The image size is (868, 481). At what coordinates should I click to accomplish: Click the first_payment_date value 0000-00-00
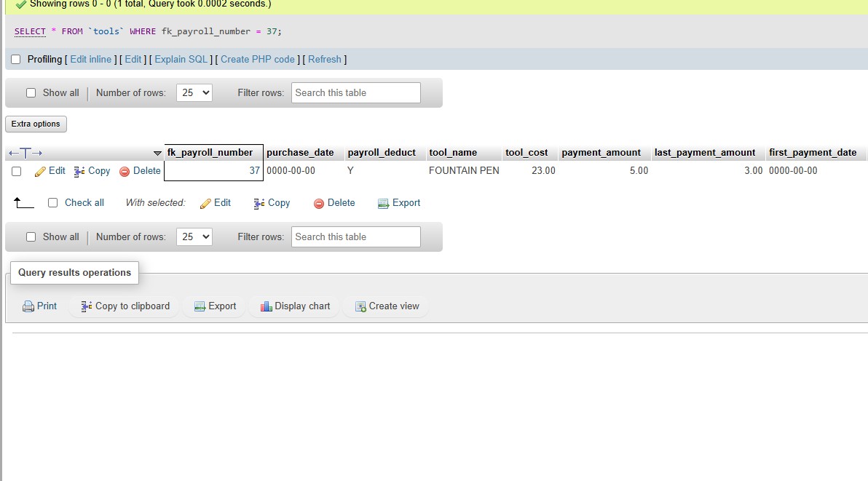click(793, 171)
